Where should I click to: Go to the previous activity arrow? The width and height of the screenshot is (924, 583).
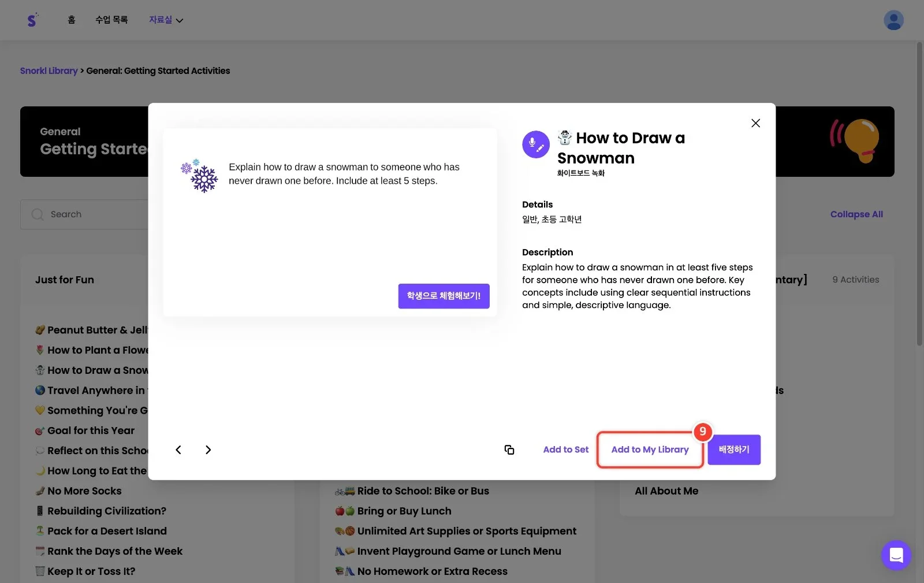pyautogui.click(x=178, y=450)
